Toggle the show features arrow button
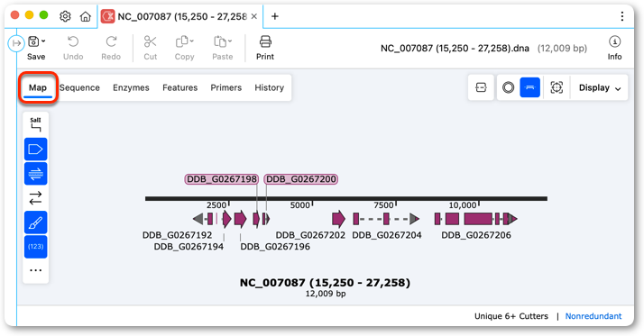Image resolution: width=644 pixels, height=336 pixels. tap(36, 150)
